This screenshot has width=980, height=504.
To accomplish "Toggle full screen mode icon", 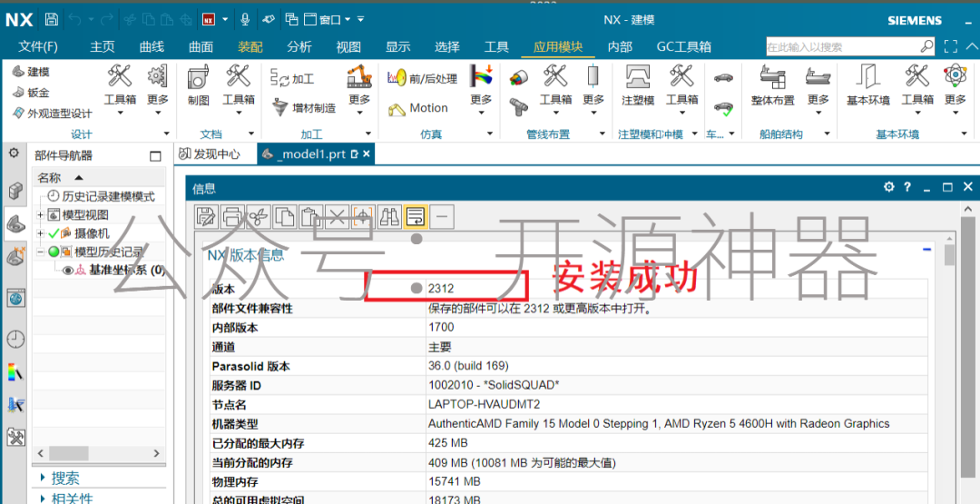I will 951,46.
